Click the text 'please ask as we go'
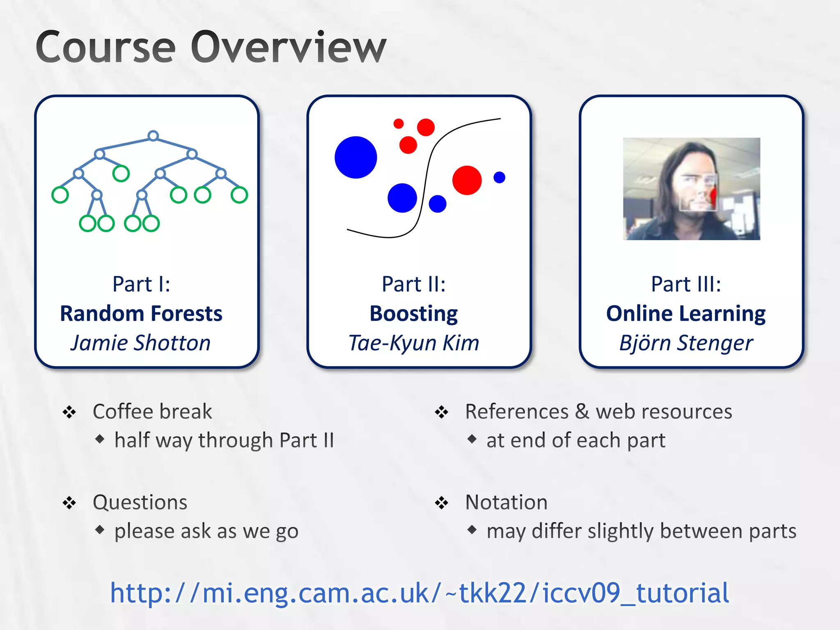The image size is (840, 630). tap(206, 531)
